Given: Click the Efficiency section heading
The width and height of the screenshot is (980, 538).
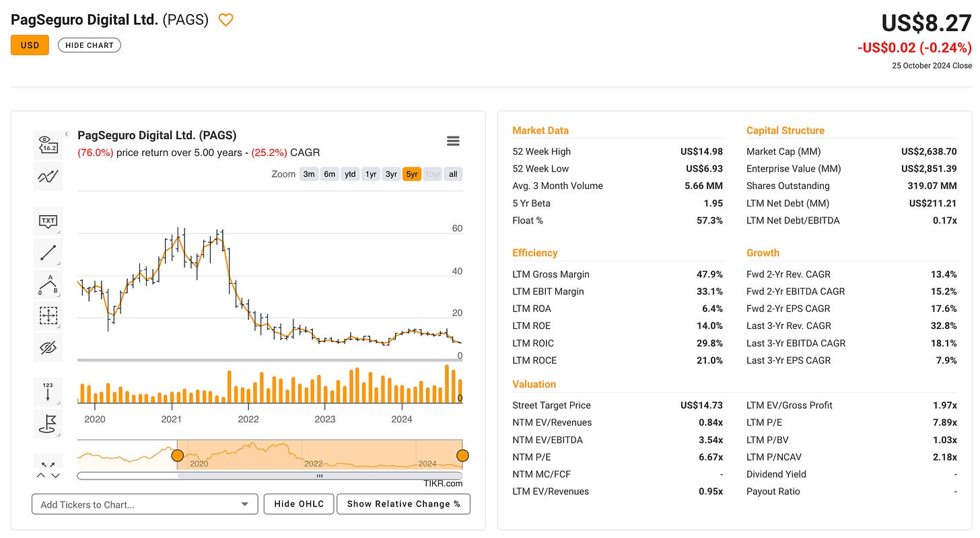Looking at the screenshot, I should click(x=535, y=253).
